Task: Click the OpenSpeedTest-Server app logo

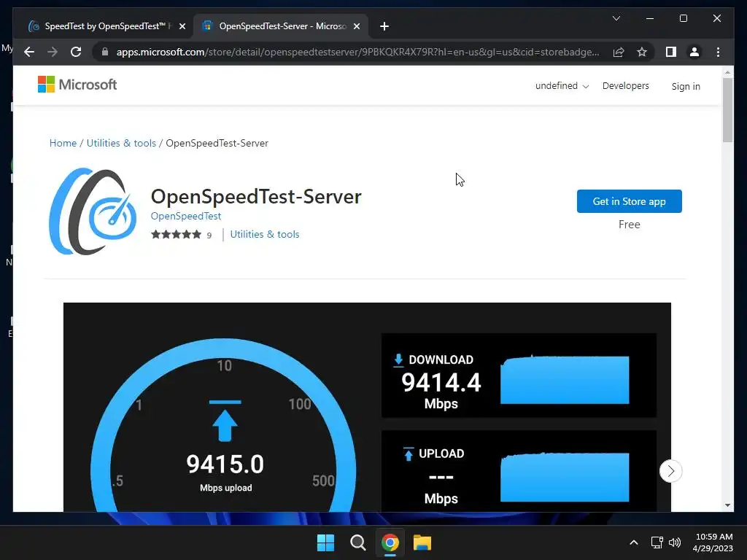Action: click(93, 211)
